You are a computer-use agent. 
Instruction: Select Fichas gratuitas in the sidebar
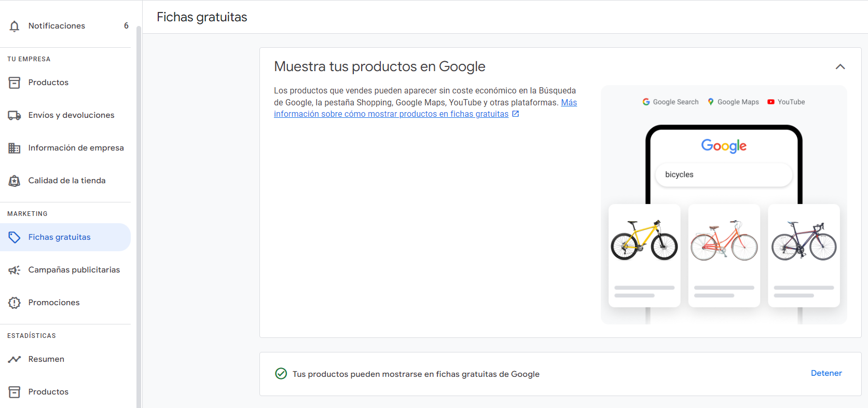click(x=65, y=237)
